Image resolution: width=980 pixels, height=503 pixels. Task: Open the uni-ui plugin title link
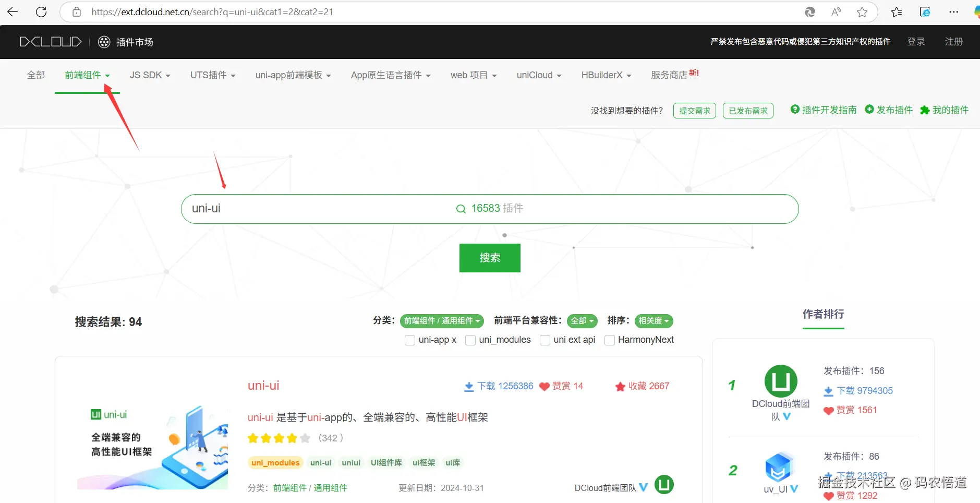(x=263, y=386)
